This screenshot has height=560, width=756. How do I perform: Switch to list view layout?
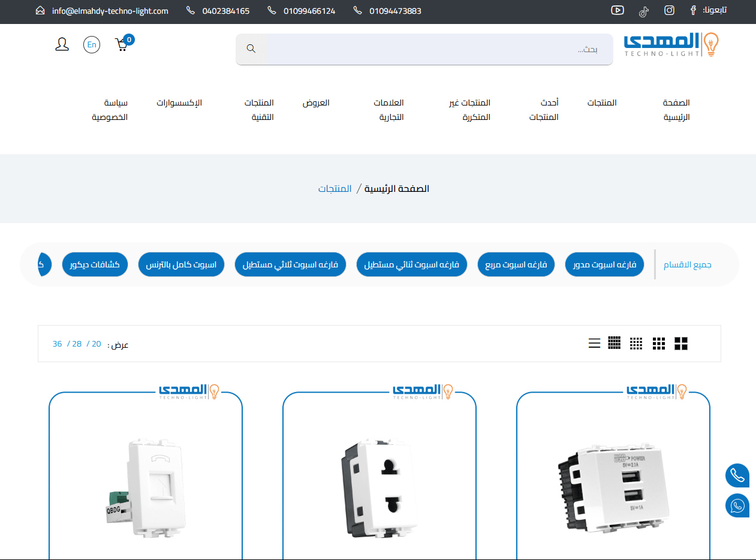pyautogui.click(x=594, y=344)
